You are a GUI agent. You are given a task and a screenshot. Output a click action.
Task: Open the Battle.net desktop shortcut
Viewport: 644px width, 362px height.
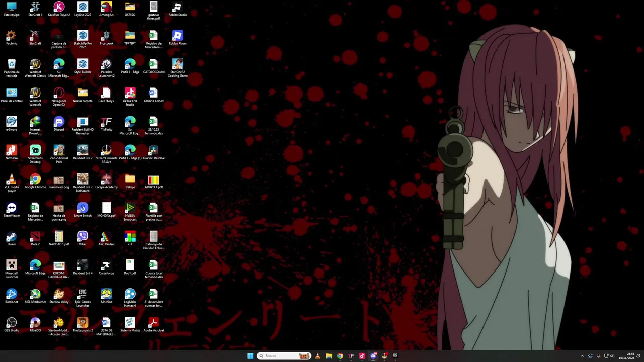pos(12,296)
